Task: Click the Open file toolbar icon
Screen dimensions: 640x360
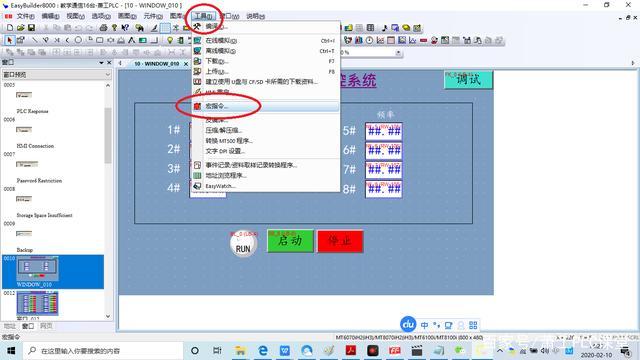Action: coord(20,28)
